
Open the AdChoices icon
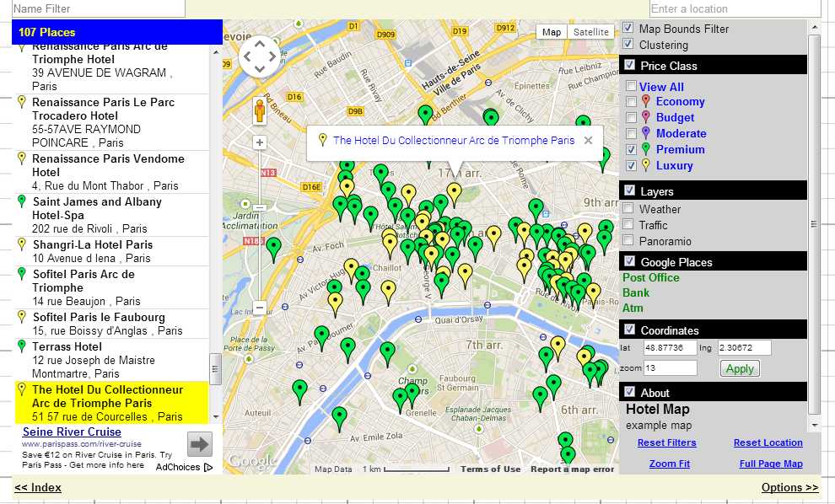(208, 467)
